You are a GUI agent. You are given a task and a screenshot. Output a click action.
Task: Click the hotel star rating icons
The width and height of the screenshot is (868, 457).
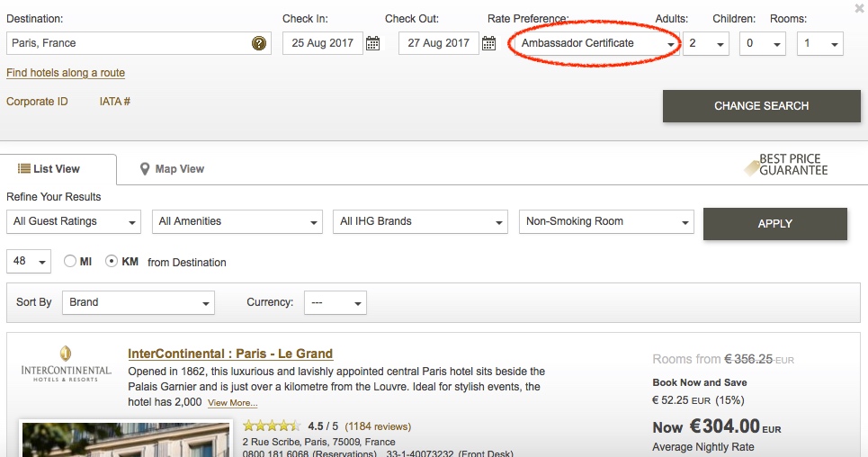[x=272, y=426]
